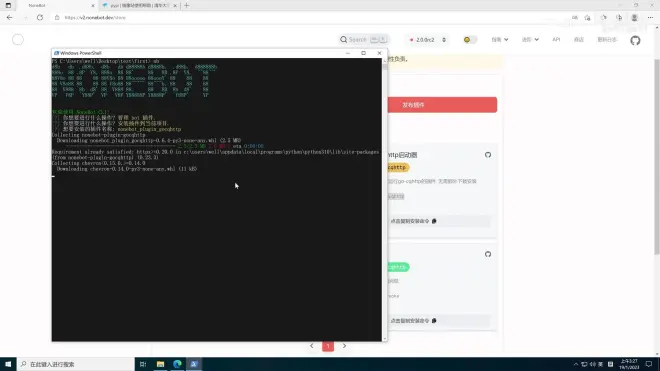The image size is (660, 371).
Task: Open Microsoft Edge from the taskbar
Action: pos(177,364)
